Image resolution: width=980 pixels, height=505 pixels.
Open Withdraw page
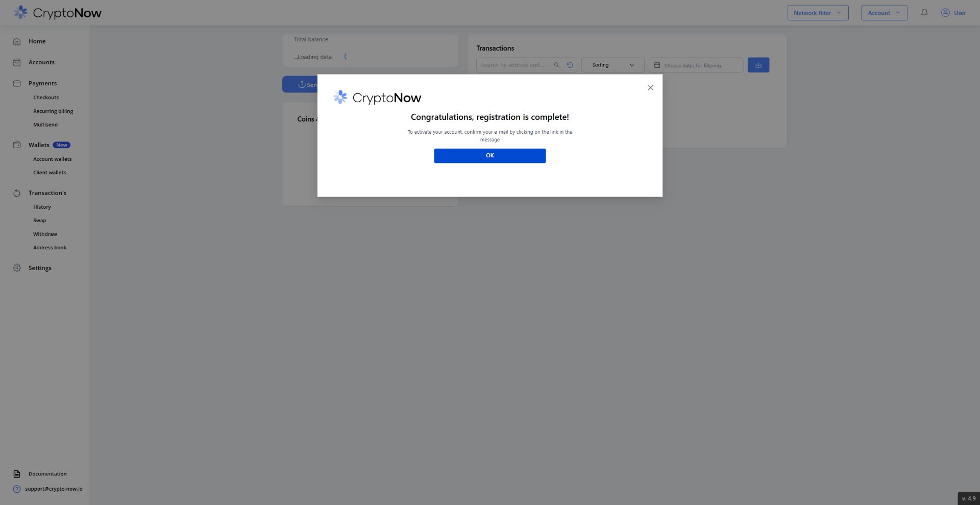[x=45, y=234]
